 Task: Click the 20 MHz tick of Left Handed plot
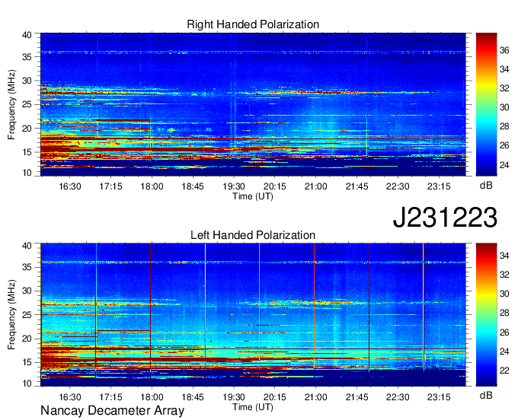point(27,339)
